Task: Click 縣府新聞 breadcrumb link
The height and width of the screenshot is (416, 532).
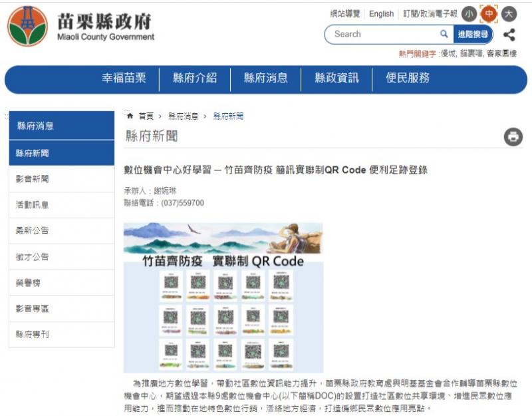Action: tap(228, 116)
